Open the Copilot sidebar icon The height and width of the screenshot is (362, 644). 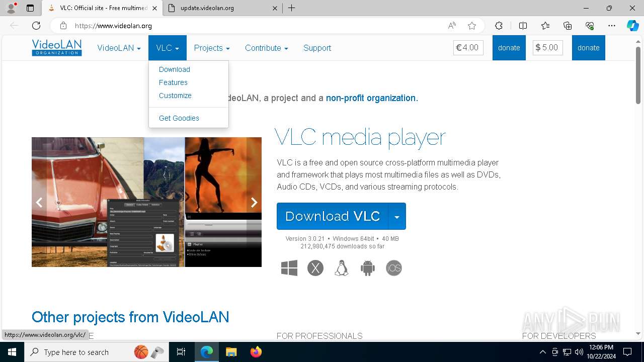(632, 26)
